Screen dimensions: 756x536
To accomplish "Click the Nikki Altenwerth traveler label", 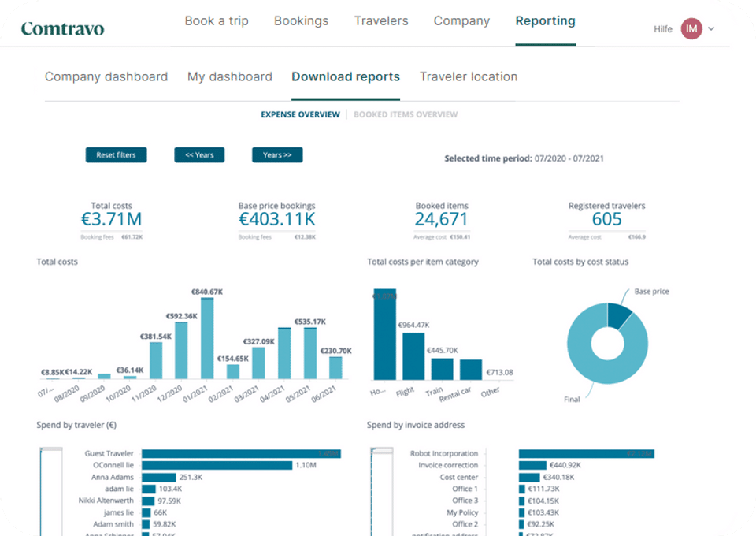I will coord(106,501).
